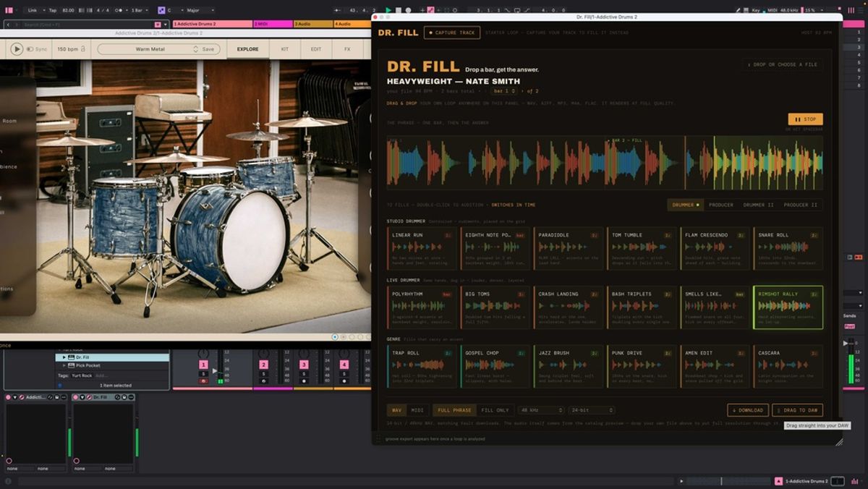Click DROP OR CHOOSE A FILE
This screenshot has height=489, width=868.
pos(783,64)
